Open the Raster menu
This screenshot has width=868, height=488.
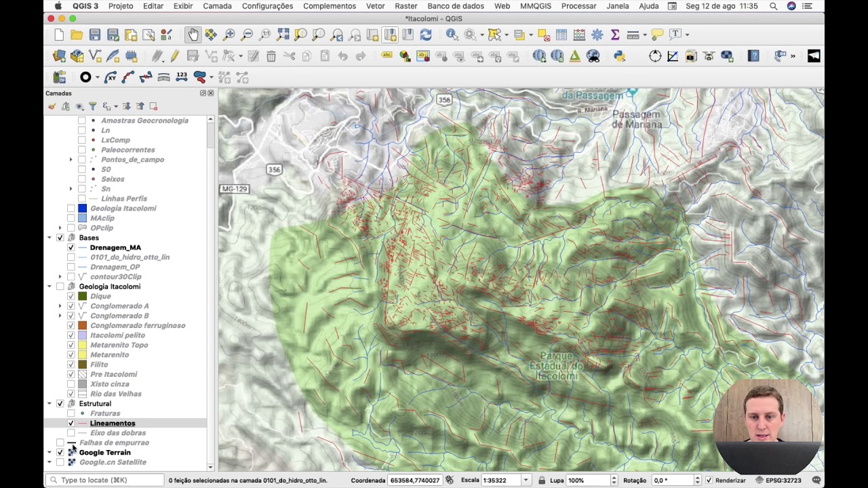tap(406, 6)
